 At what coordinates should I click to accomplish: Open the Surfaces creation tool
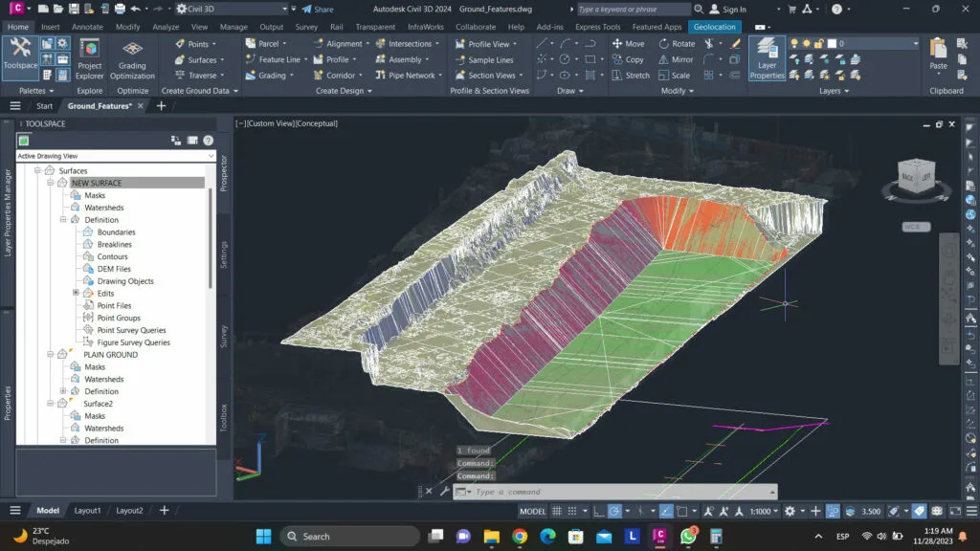click(x=200, y=59)
